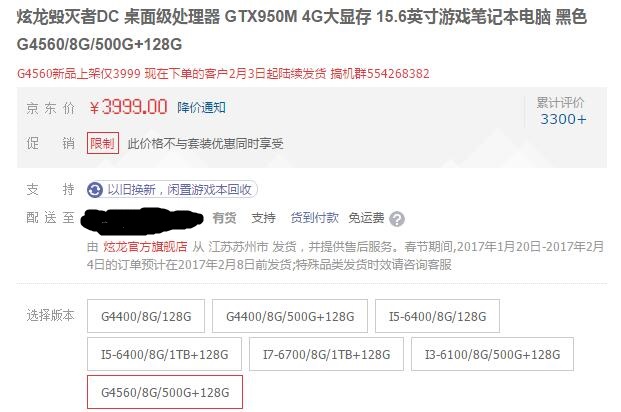Choose the I5-6400/8G/128G option
Image resolution: width=621 pixels, height=412 pixels.
click(x=437, y=316)
